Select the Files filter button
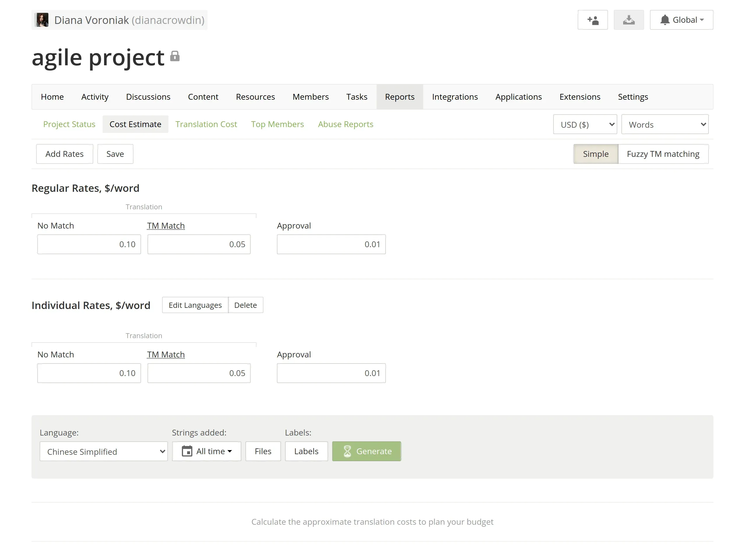This screenshot has width=733, height=560. click(263, 451)
